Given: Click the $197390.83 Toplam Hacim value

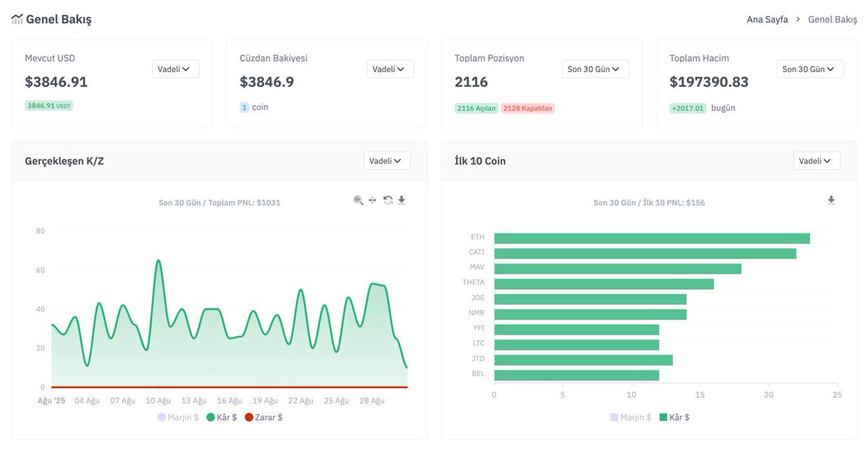Looking at the screenshot, I should [x=709, y=82].
